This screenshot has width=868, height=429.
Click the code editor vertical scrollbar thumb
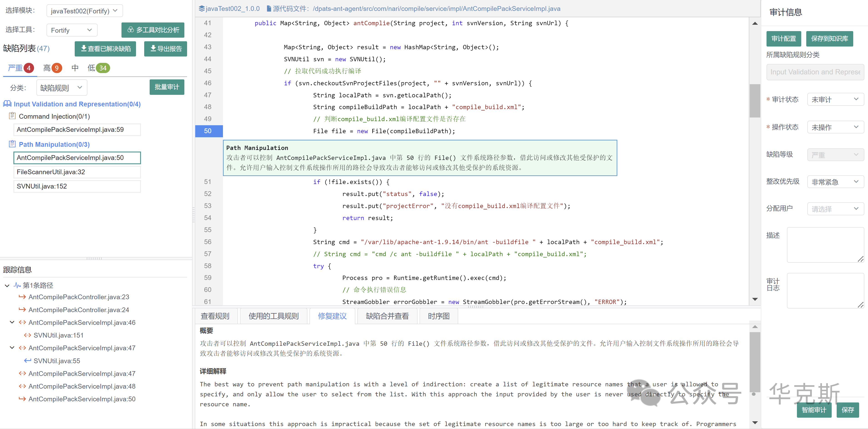[x=754, y=100]
